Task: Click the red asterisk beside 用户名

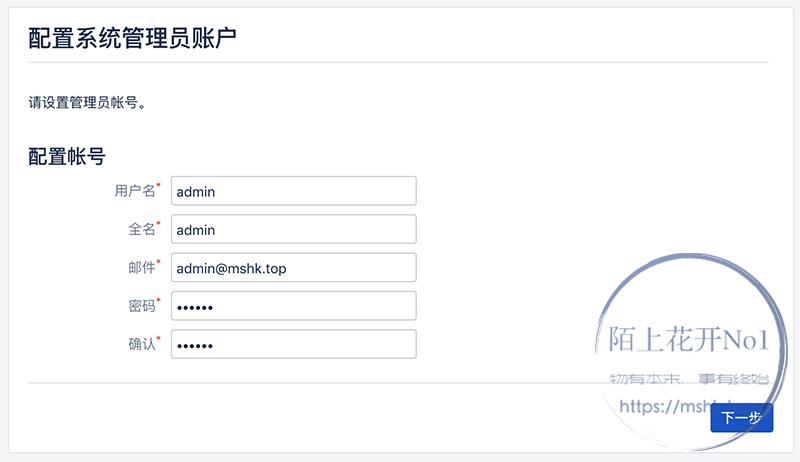Action: [158, 184]
